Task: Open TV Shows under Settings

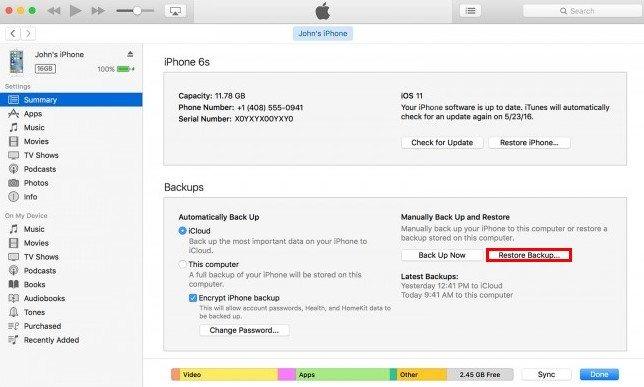Action: tap(71, 155)
